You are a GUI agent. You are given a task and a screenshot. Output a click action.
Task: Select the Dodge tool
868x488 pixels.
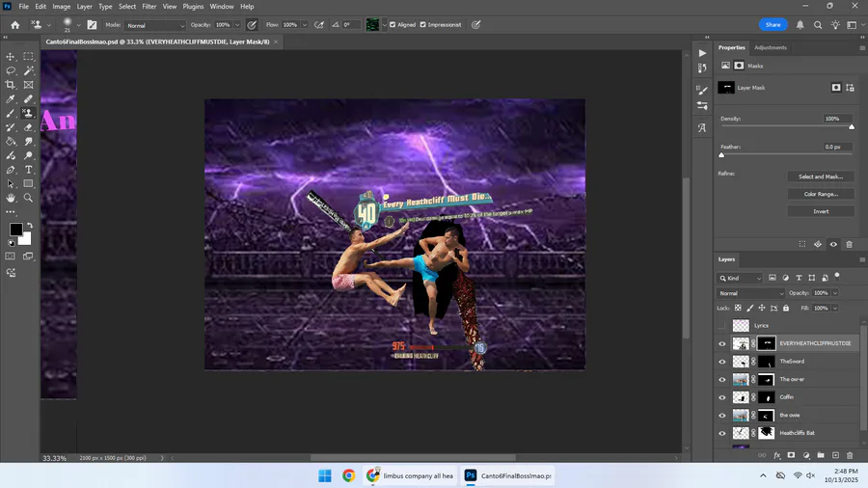click(28, 155)
